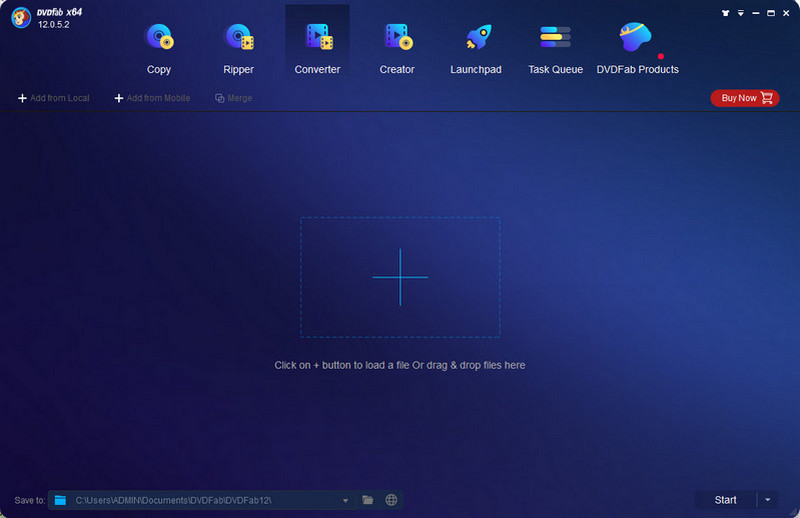Open the dropdown arrow beside Start
Image resolution: width=800 pixels, height=518 pixels.
[766, 500]
